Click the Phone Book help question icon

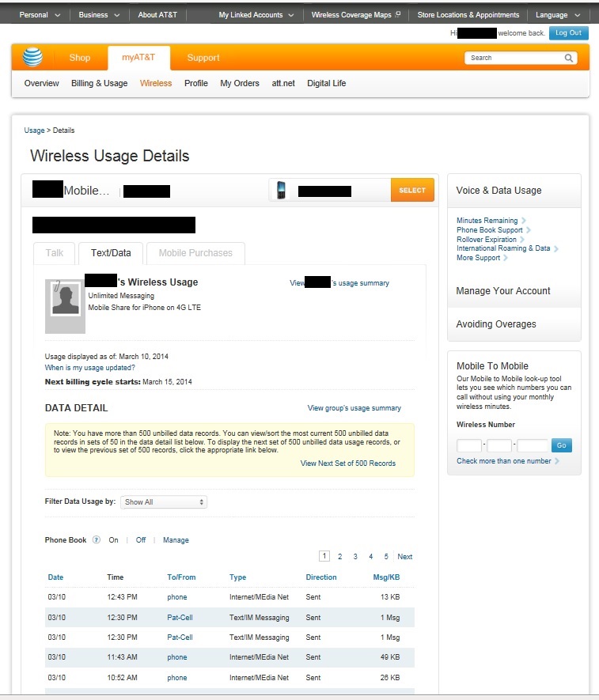(96, 539)
